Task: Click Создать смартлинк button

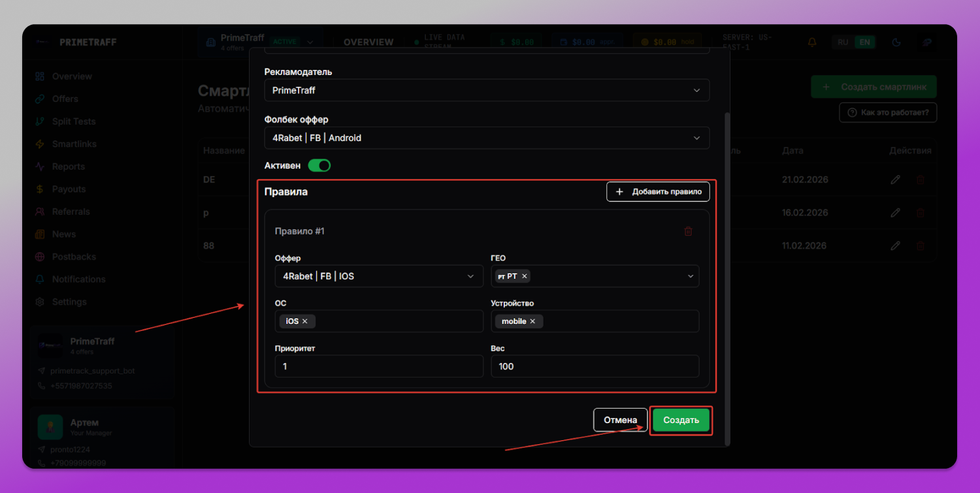Action: pos(874,87)
